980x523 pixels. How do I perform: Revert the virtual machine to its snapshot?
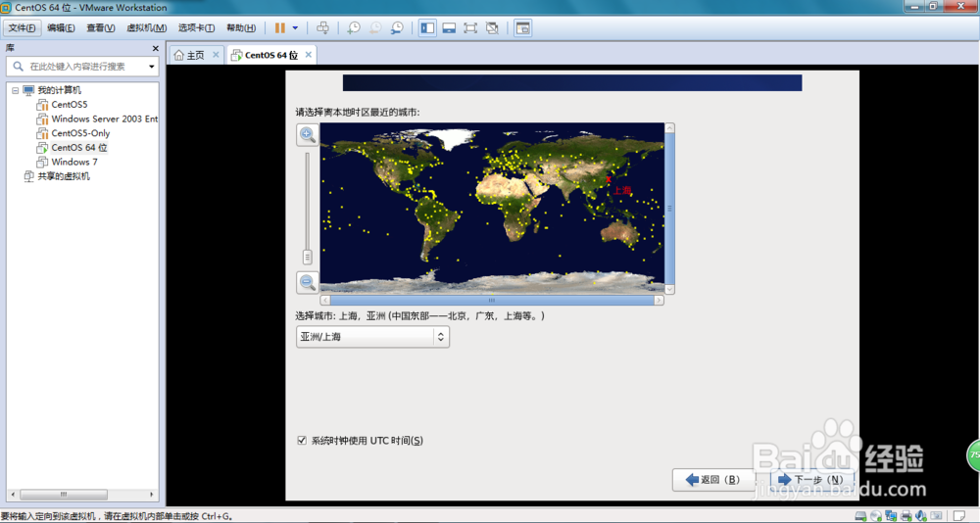point(375,28)
